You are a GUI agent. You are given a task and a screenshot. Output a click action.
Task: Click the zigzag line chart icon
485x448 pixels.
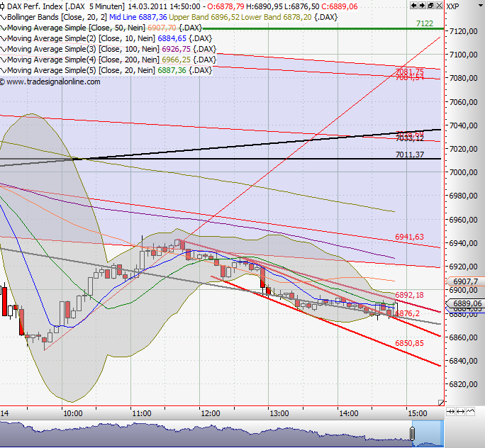pyautogui.click(x=470, y=412)
